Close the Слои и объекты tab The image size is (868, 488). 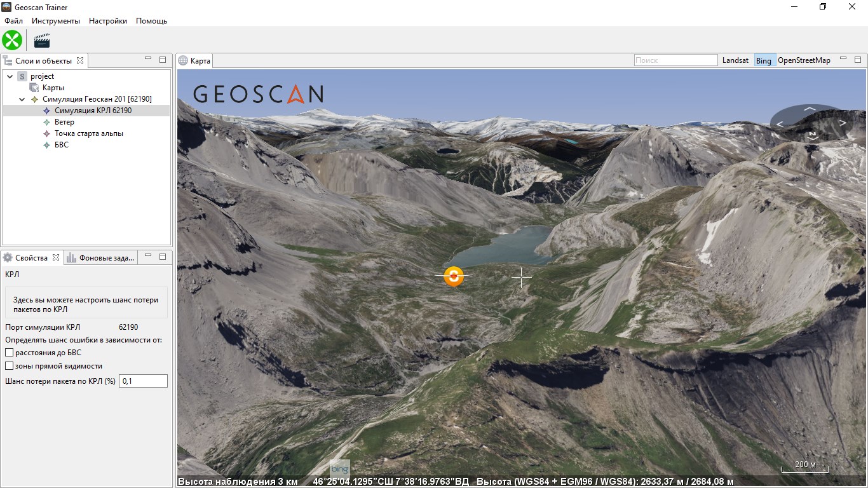point(80,61)
